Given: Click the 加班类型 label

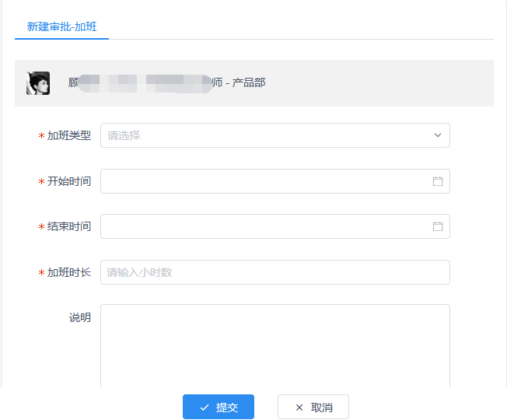Looking at the screenshot, I should coord(69,135).
